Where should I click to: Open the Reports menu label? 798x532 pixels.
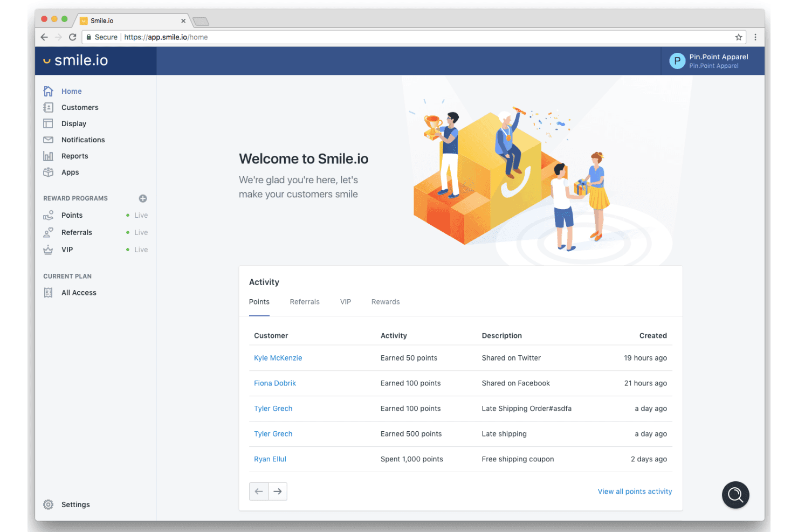click(75, 156)
